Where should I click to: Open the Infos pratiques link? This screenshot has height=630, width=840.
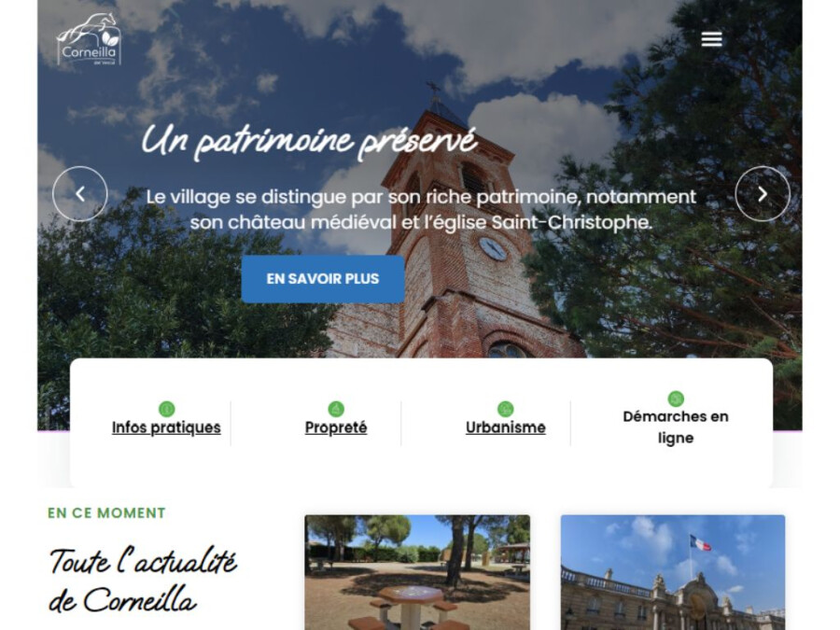pyautogui.click(x=166, y=427)
